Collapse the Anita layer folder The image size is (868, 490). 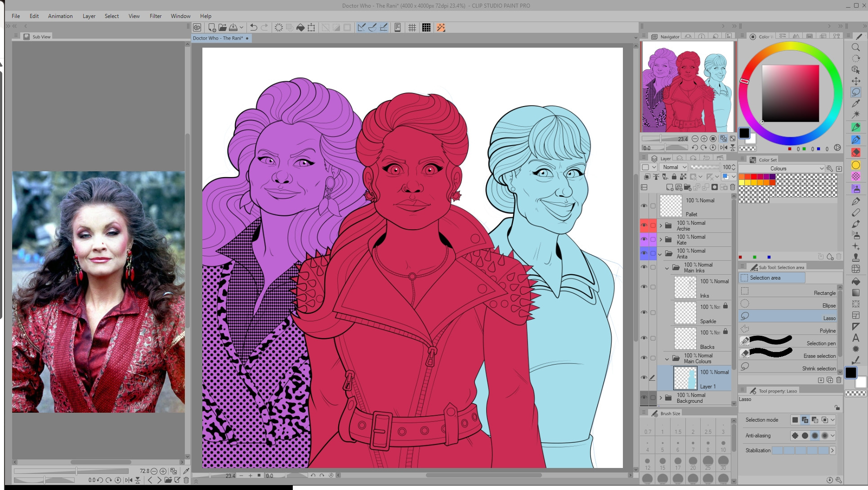661,254
